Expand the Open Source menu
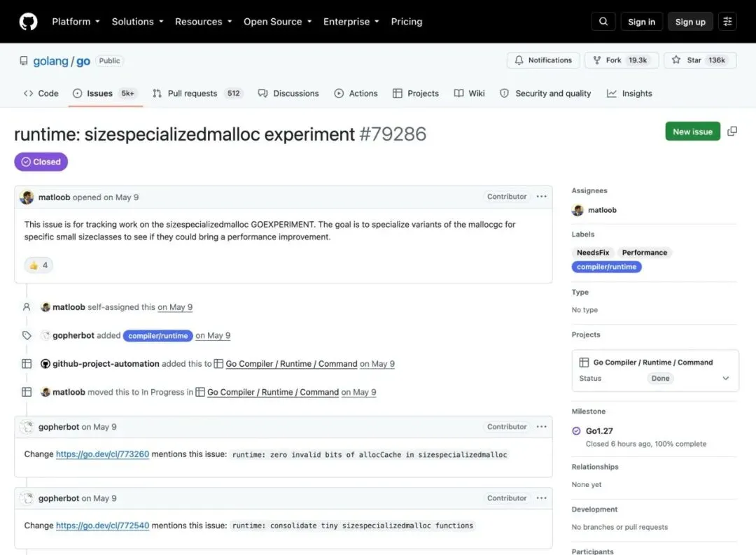 (278, 22)
